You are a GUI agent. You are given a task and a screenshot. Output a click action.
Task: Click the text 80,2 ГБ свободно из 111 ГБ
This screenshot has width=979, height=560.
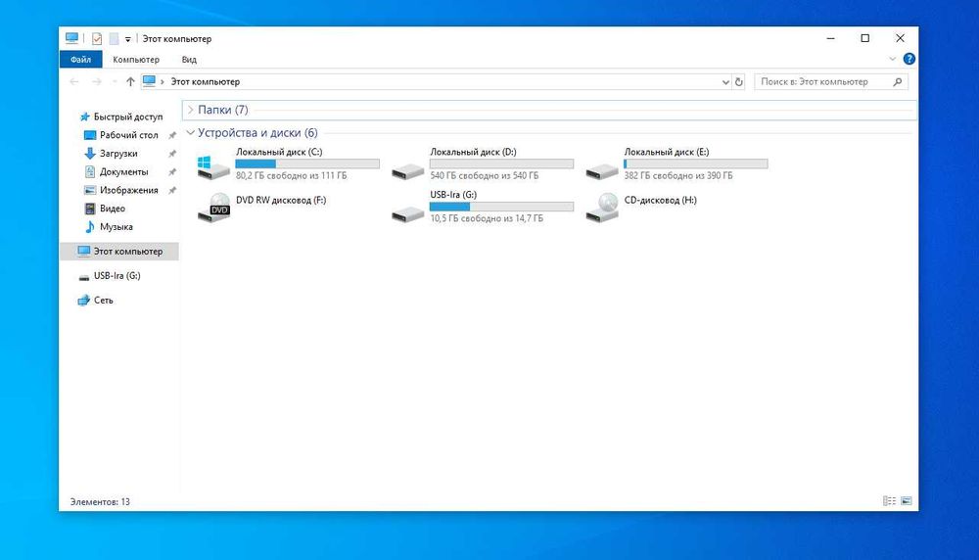tap(291, 176)
